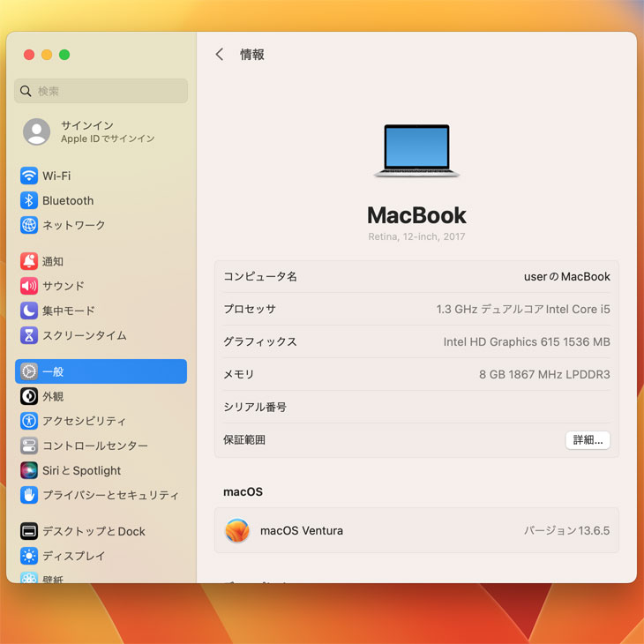
Task: Open the 通知 bell icon
Action: click(x=29, y=261)
